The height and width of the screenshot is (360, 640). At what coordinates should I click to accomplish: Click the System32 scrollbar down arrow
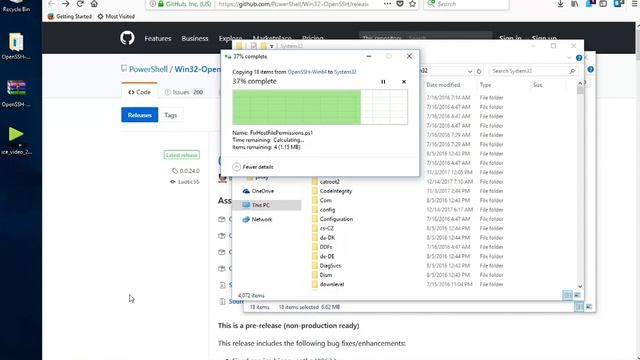point(580,287)
